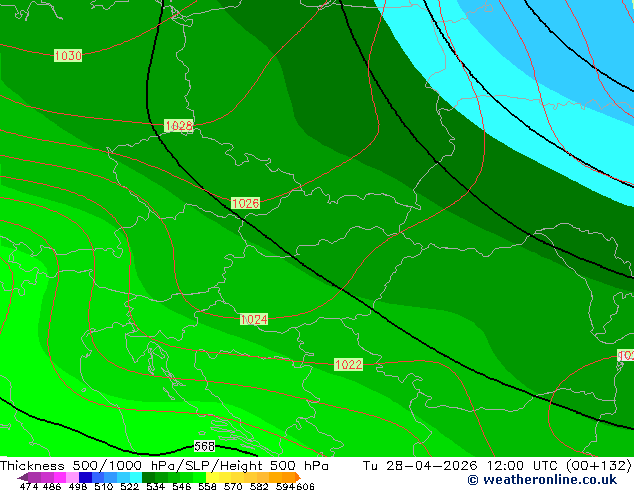Select the cyan legend swatch before 534
Viewport: 634px width, 490px height.
[x=136, y=477]
